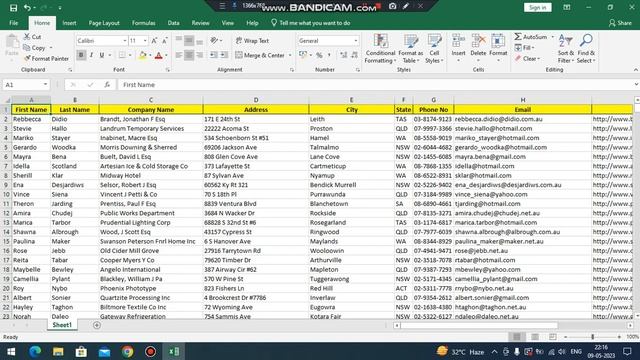Click Tell me what you want to do
The width and height of the screenshot is (640, 360).
coord(311,23)
